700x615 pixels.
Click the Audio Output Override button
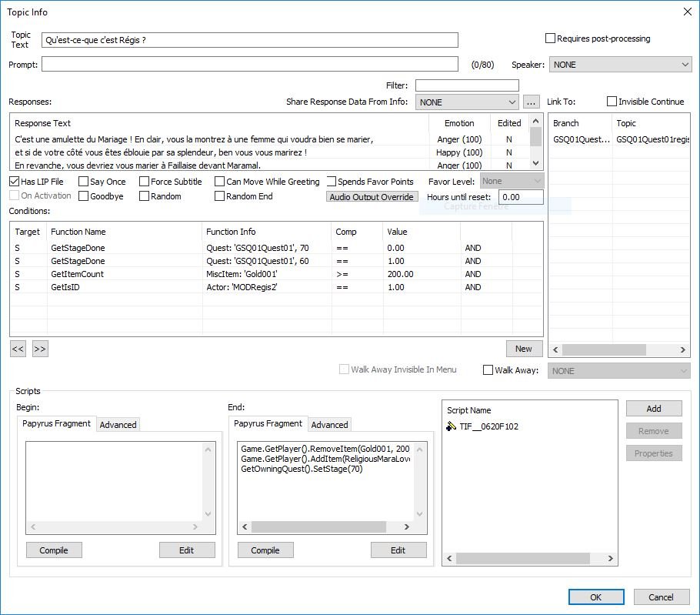[372, 197]
